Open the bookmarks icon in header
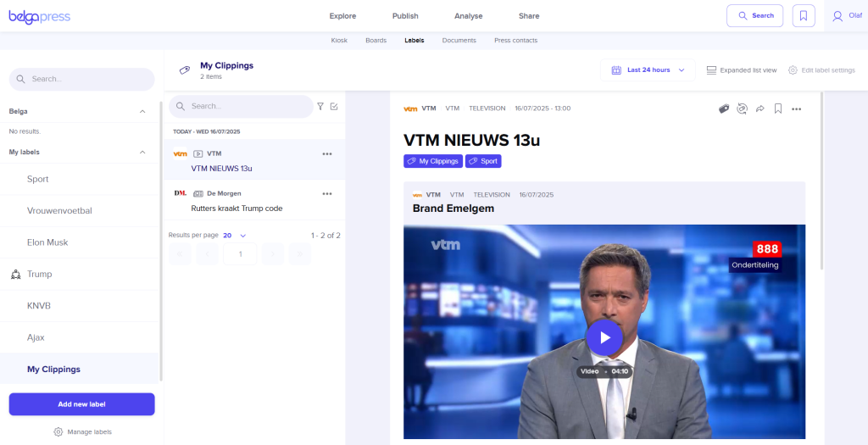Image resolution: width=868 pixels, height=445 pixels. tap(804, 15)
